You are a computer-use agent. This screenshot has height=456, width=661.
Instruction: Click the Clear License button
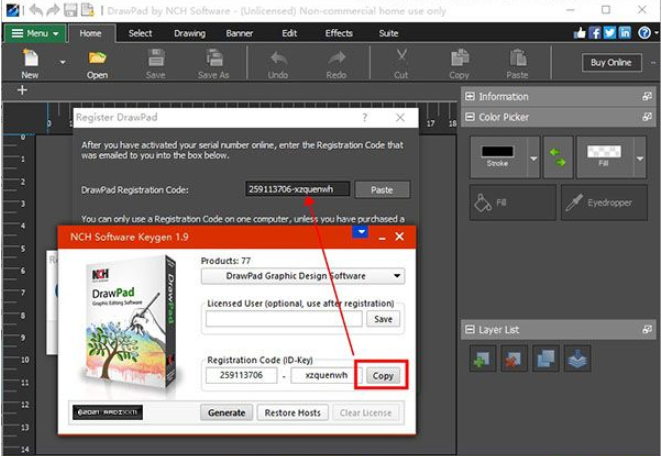pyautogui.click(x=365, y=413)
